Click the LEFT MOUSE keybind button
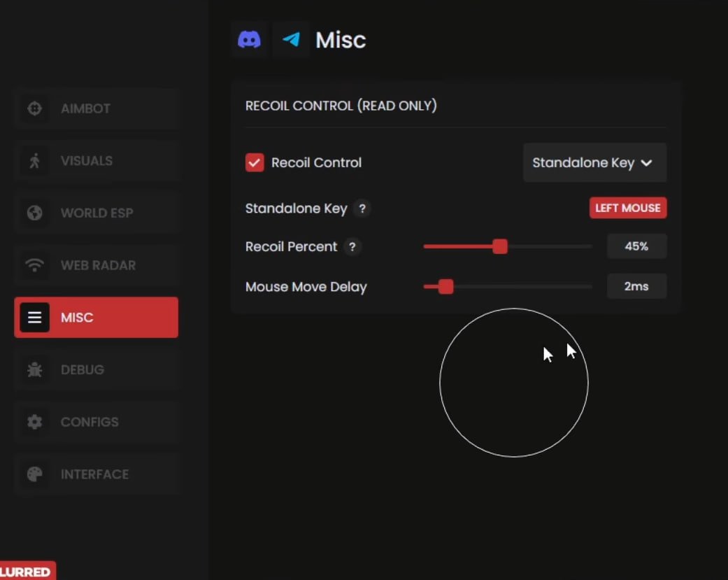This screenshot has width=728, height=580. [x=627, y=208]
